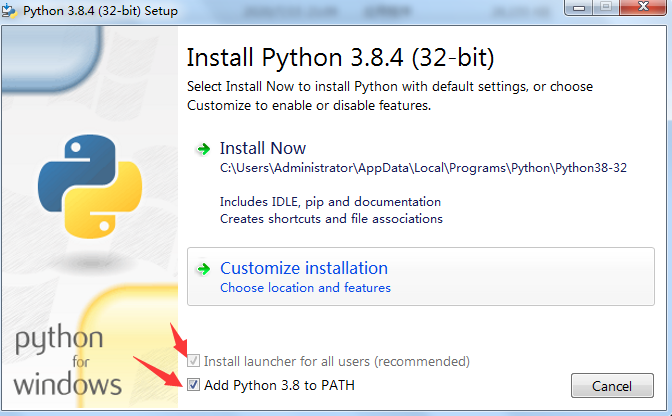Toggle the Install launcher for all users checkbox
The image size is (672, 416).
(193, 361)
